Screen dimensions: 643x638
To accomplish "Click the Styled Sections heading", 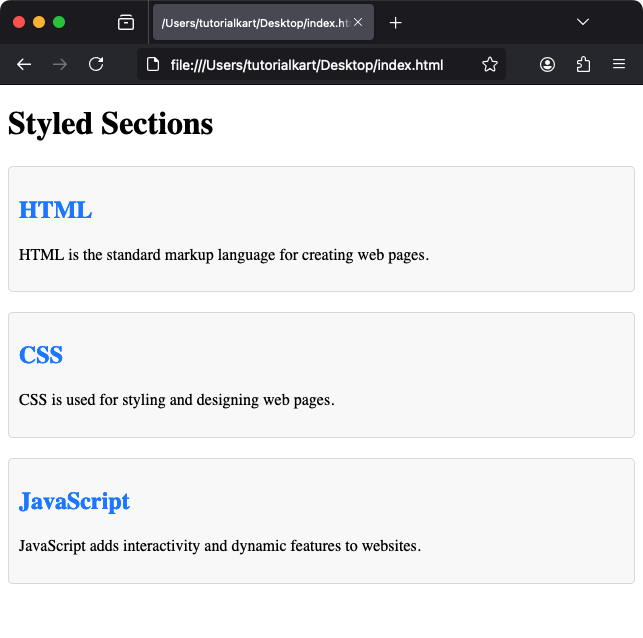I will pyautogui.click(x=111, y=123).
